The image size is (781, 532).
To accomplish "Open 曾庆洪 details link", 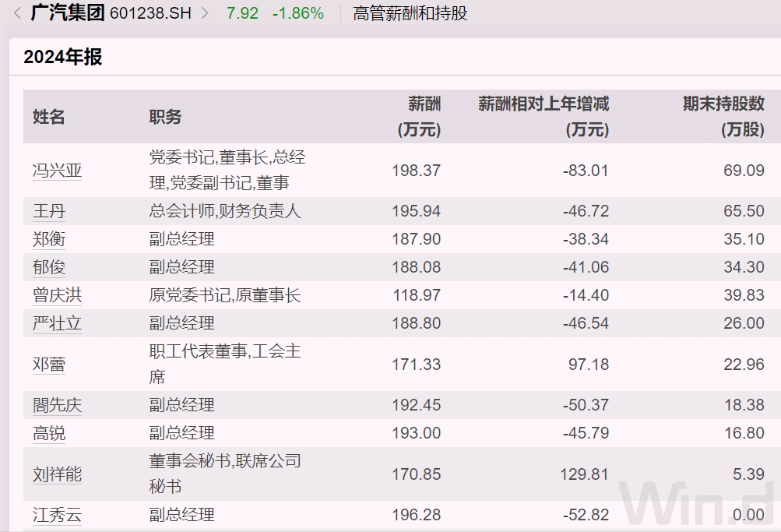I will 57,295.
